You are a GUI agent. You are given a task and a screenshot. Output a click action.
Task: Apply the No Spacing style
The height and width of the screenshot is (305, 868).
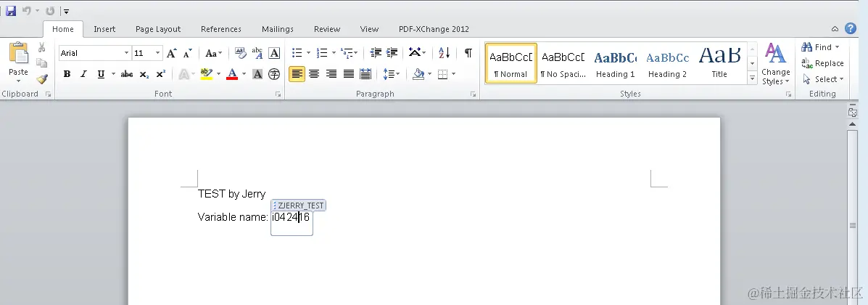(x=563, y=63)
